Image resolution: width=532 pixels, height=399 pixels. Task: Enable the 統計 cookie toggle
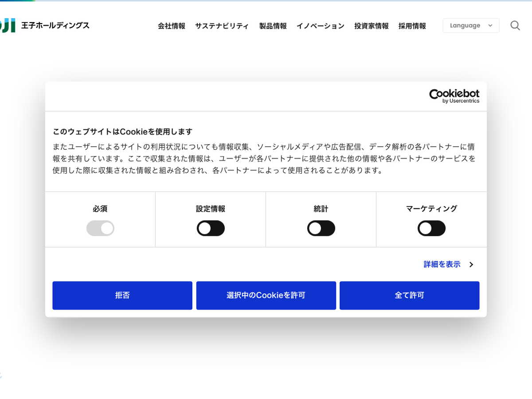(x=321, y=228)
